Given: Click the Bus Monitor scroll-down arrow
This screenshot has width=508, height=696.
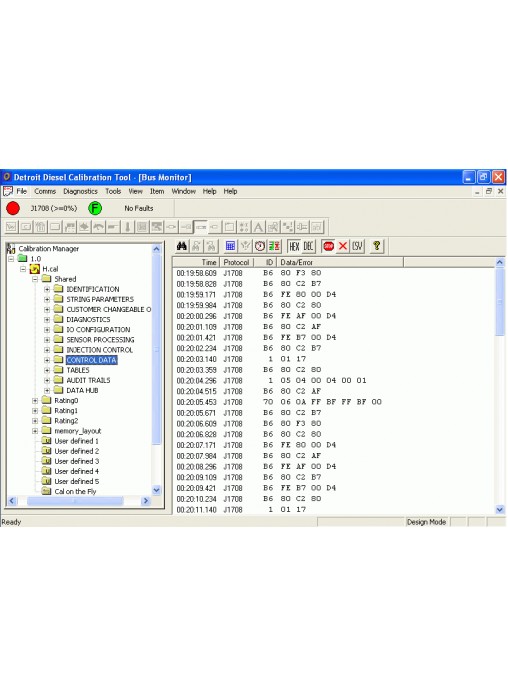Looking at the screenshot, I should [x=500, y=510].
